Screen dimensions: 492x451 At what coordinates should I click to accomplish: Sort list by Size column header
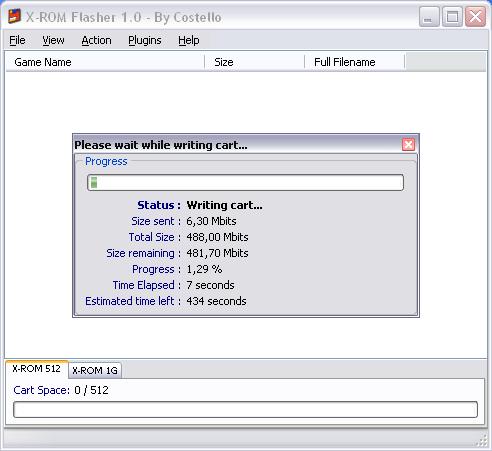(255, 62)
